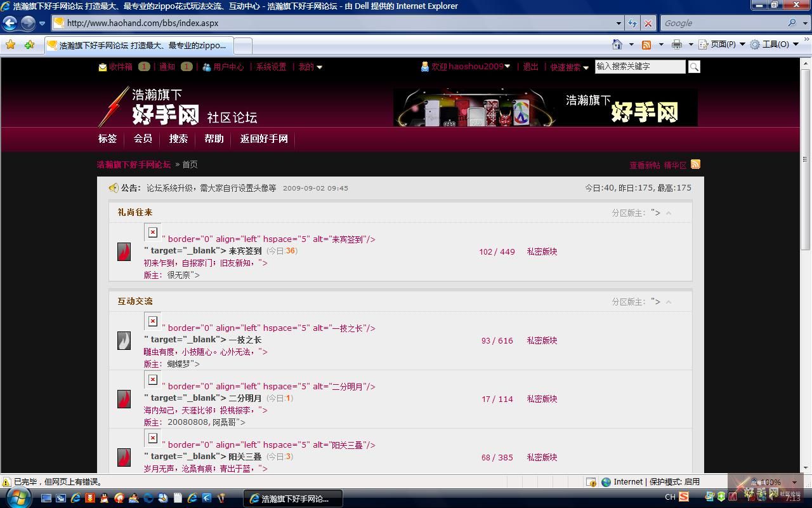This screenshot has width=812, height=508.
Task: Open the recent pages arrow beside Forward button
Action: pos(43,23)
